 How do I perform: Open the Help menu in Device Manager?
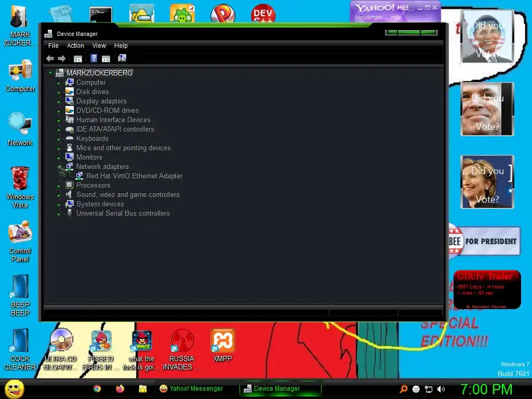click(x=121, y=46)
